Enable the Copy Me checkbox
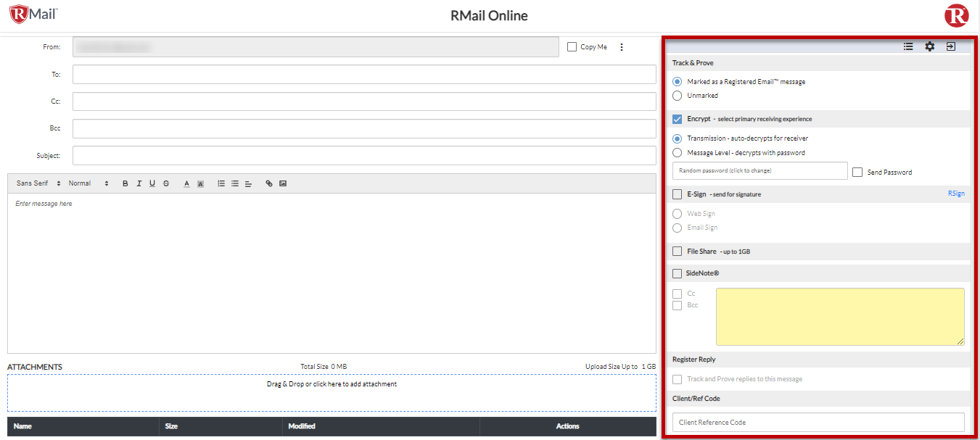This screenshot has height=440, width=980. pos(570,46)
